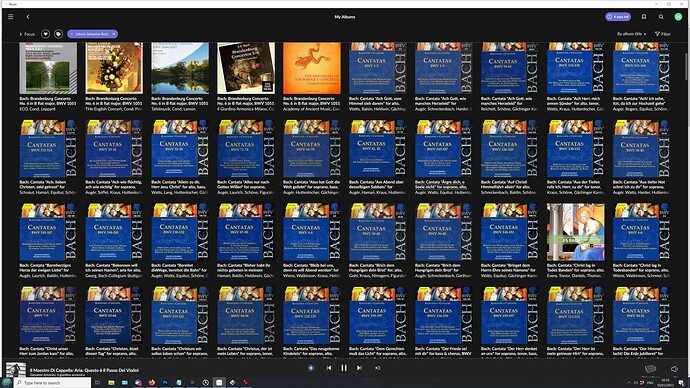This screenshot has width=690, height=388.
Task: Skip to the next track
Action: 359,368
